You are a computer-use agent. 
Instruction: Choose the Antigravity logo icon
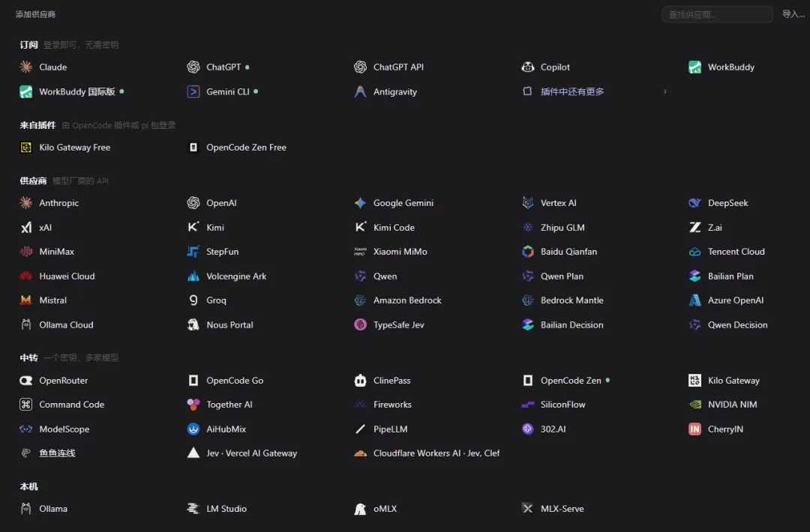pos(360,92)
